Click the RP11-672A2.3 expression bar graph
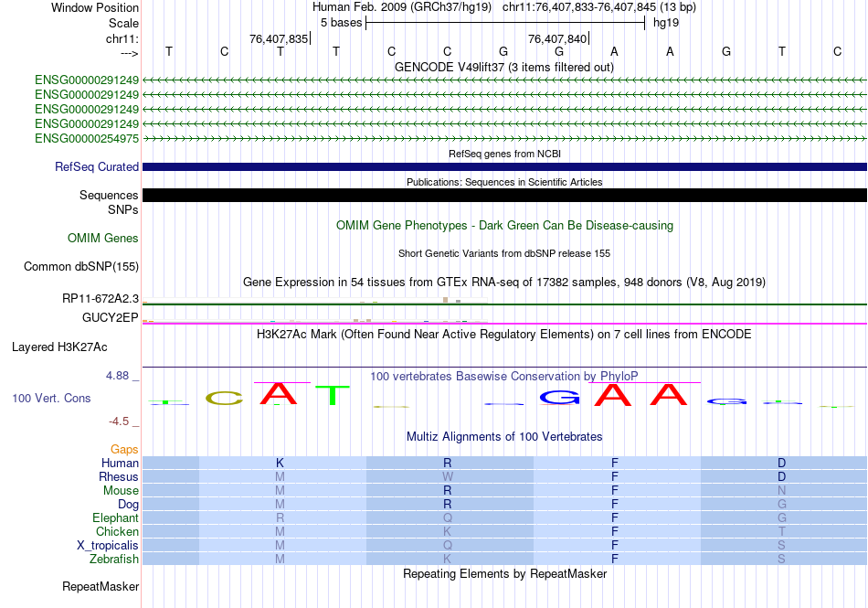 pos(315,300)
